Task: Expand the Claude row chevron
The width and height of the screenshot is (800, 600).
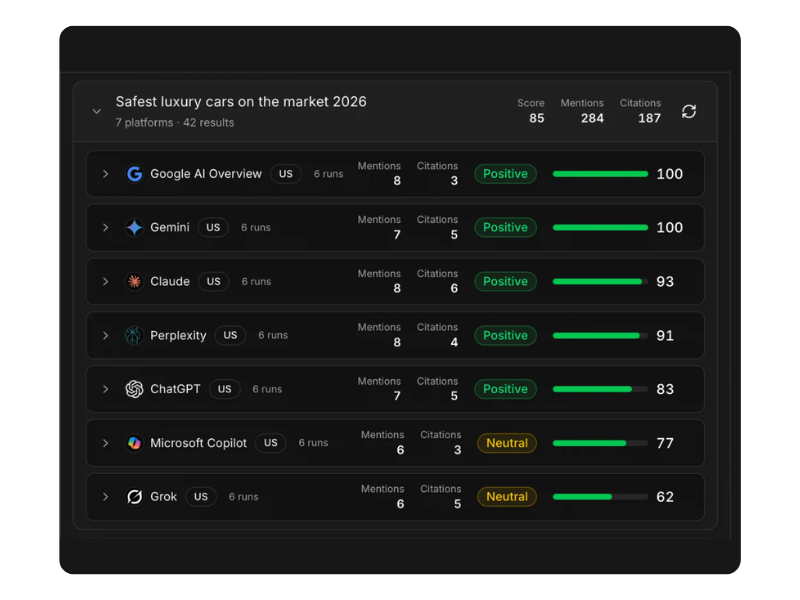Action: [x=105, y=281]
